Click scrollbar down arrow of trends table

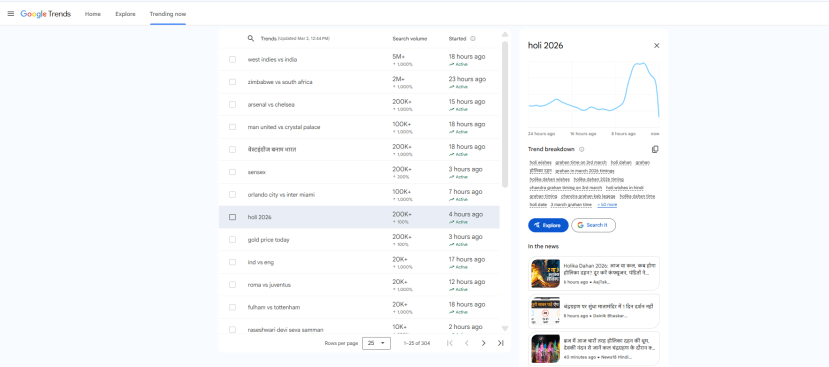pyautogui.click(x=505, y=328)
